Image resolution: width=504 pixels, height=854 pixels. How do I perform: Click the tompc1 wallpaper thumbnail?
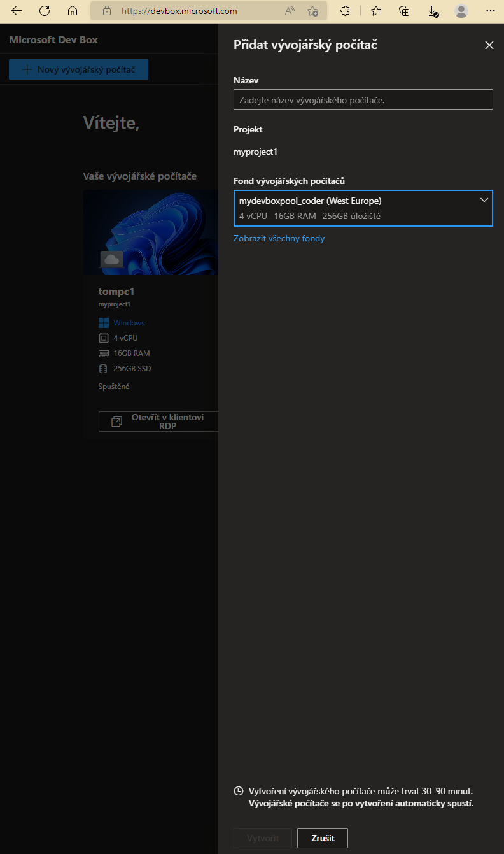(x=151, y=232)
